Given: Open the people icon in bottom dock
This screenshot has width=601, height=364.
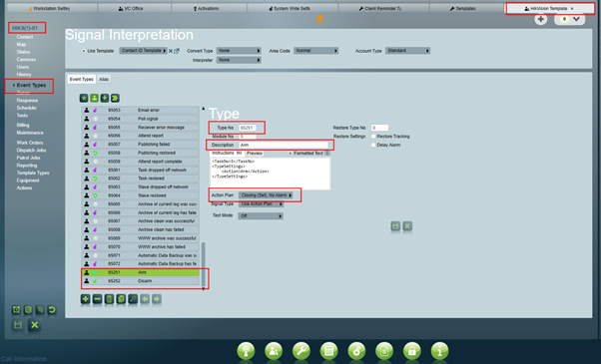Looking at the screenshot, I should (274, 351).
